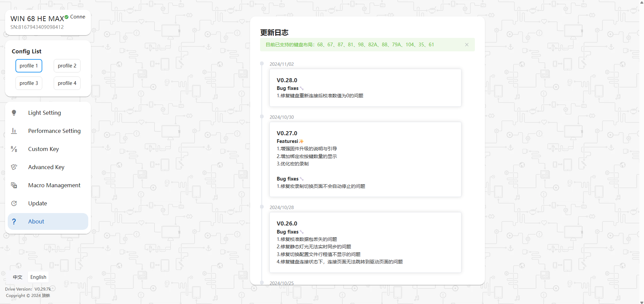Click the Custom Key icon
The image size is (644, 304).
point(14,149)
